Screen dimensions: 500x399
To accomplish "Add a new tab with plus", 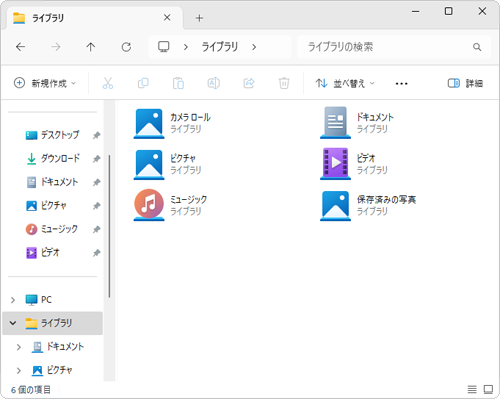I will coord(199,18).
